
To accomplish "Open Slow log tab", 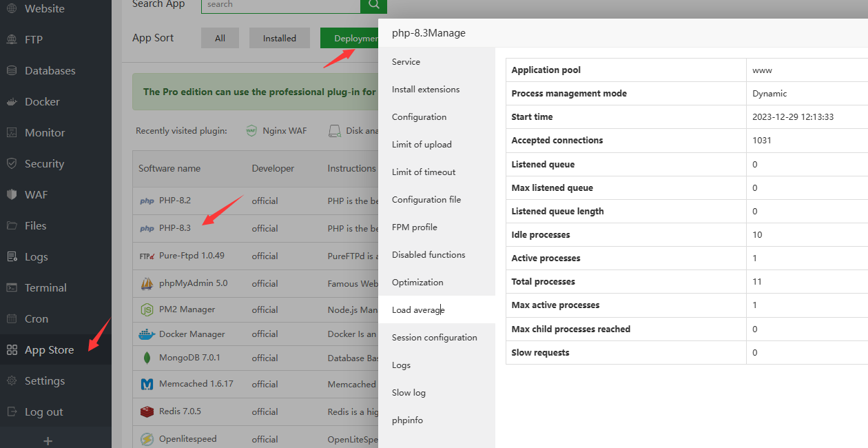I will [437, 393].
